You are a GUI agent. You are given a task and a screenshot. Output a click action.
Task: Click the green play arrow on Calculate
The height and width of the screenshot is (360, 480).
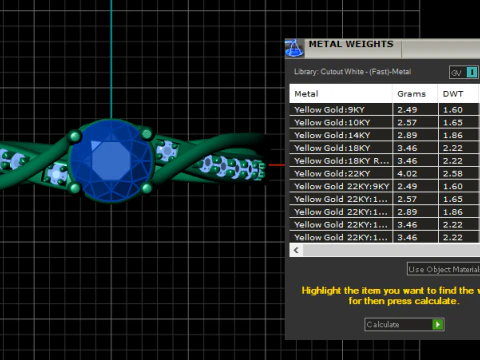(438, 324)
